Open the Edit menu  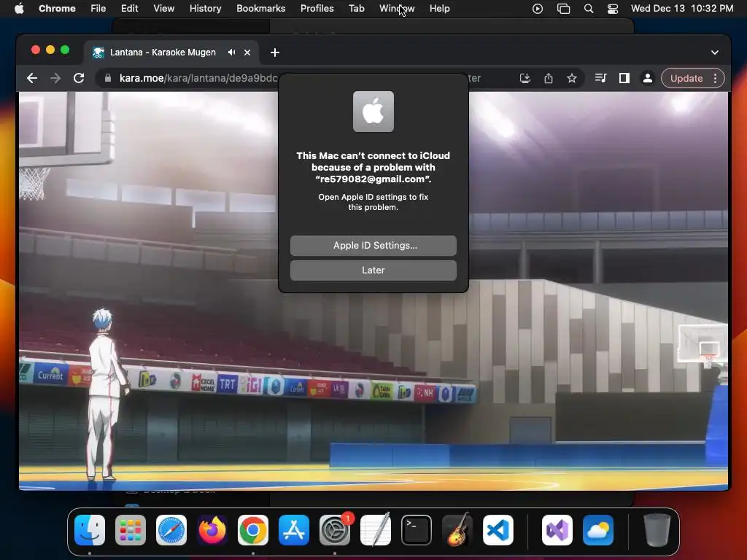pos(130,9)
